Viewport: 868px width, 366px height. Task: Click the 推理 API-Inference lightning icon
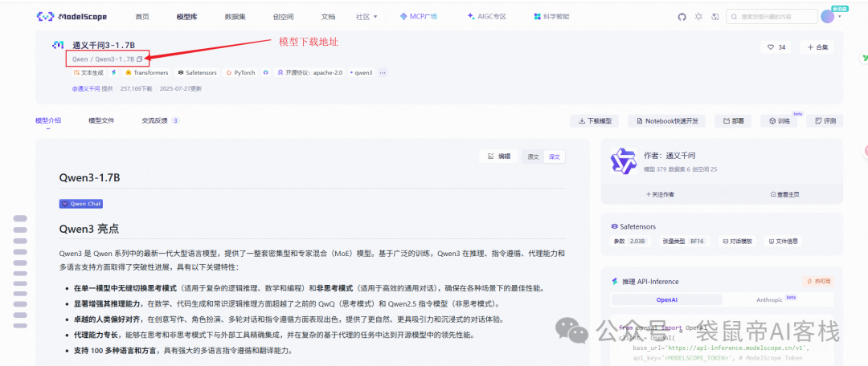[614, 282]
